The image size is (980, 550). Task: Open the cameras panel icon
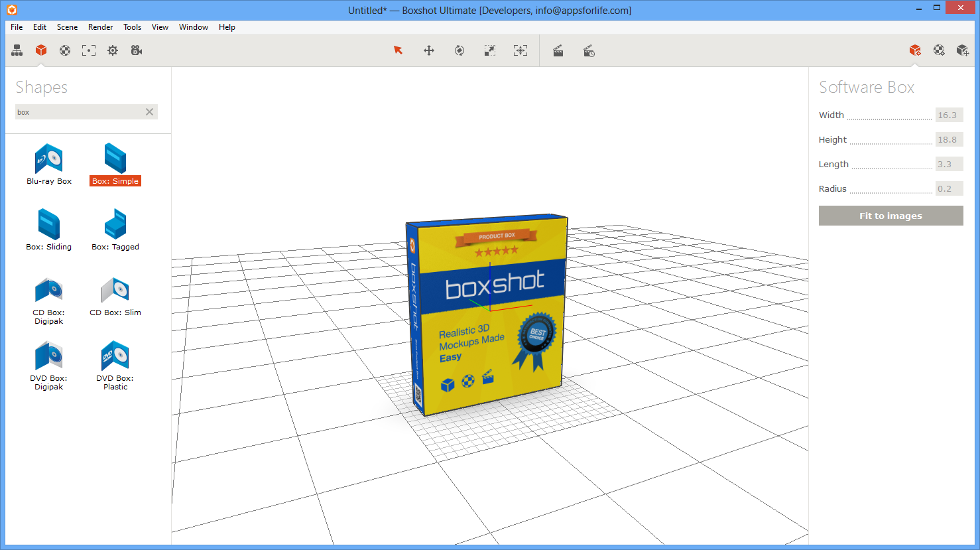click(137, 50)
